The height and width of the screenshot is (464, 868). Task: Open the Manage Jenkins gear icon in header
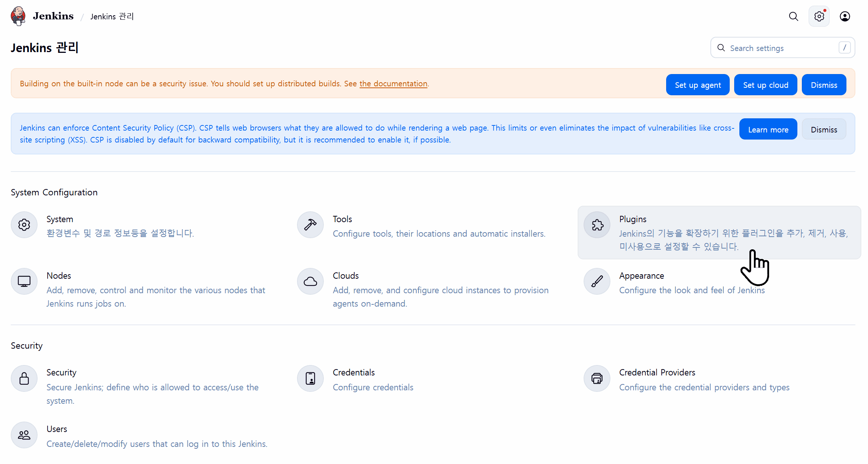tap(819, 16)
